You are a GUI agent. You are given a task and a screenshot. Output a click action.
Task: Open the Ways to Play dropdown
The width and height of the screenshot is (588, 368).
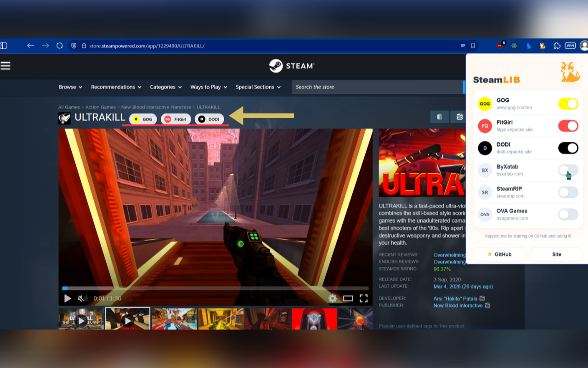click(209, 87)
